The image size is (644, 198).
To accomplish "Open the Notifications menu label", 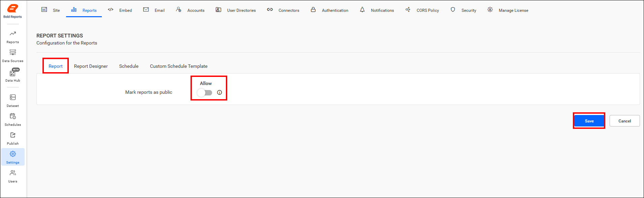I will click(x=382, y=10).
